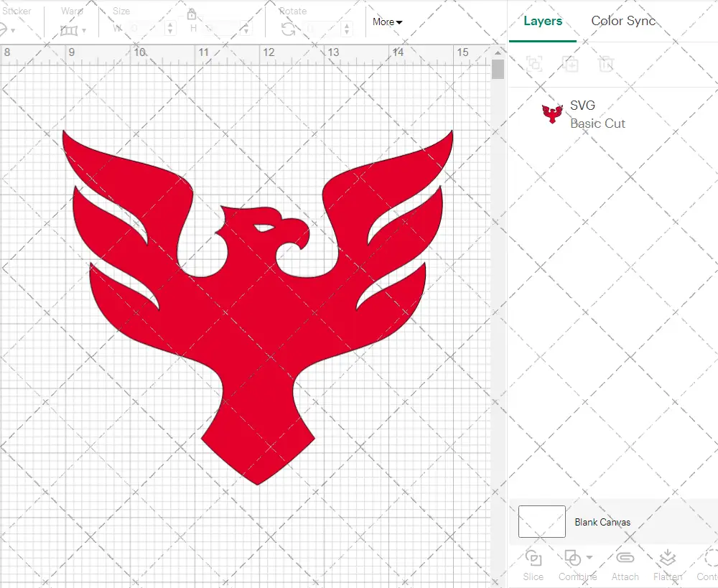Expand the Combine dropdown arrow

pos(589,557)
